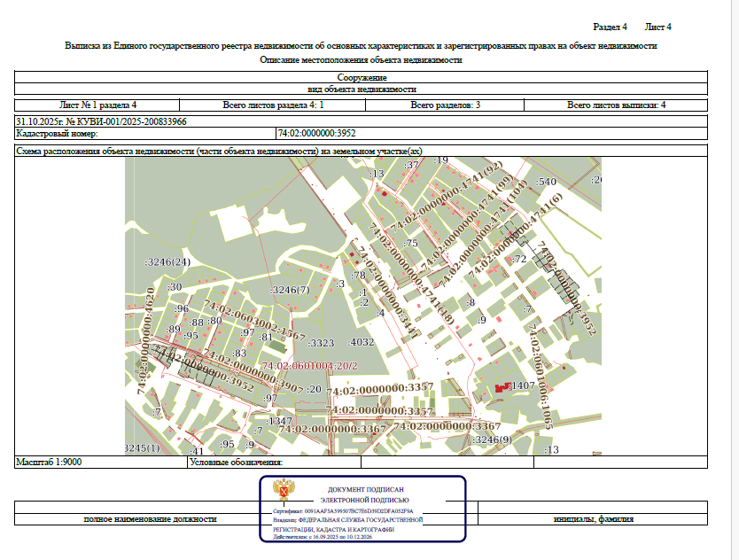This screenshot has height=560, width=739.
Task: Click map label ":88"
Action: click(x=196, y=323)
